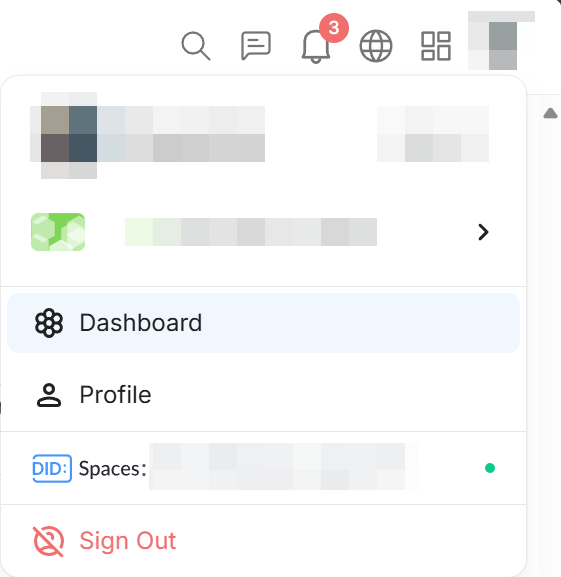Open the globe language selector

(376, 46)
